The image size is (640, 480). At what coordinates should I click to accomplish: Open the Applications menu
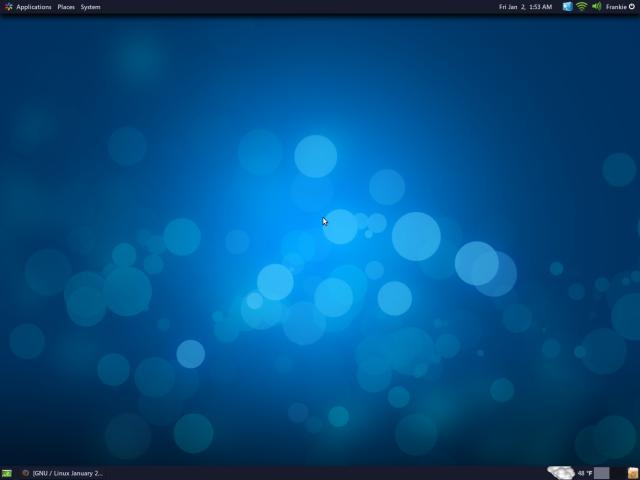coord(34,7)
